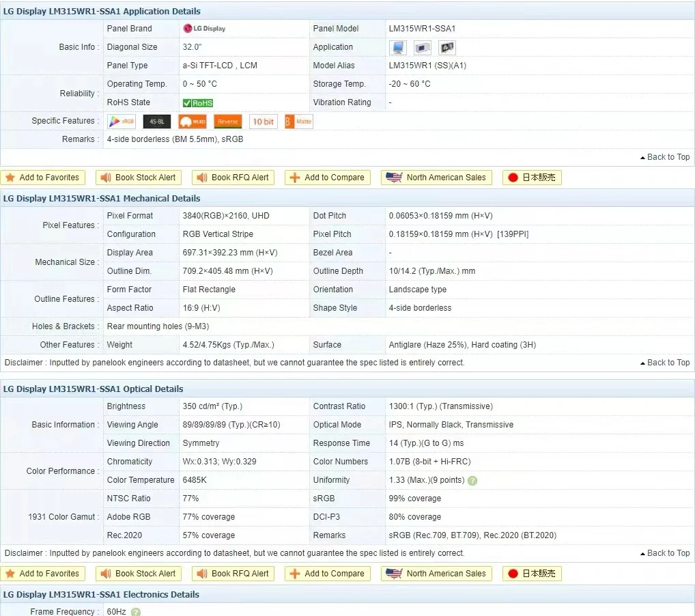The image size is (695, 616).
Task: Select the sRGB feature badge
Action: [x=122, y=122]
